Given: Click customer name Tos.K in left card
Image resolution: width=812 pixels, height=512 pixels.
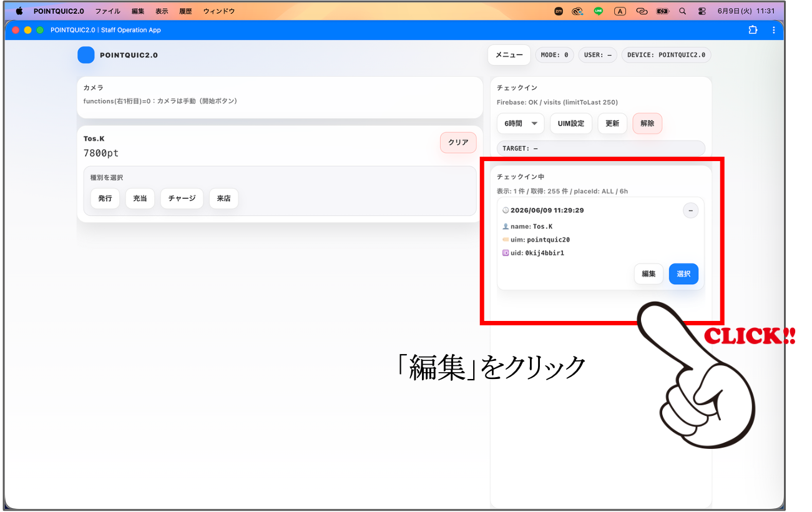Looking at the screenshot, I should coord(94,139).
